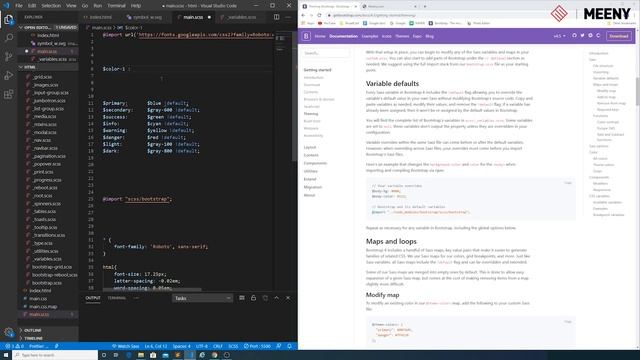Open the Themes link in Bootstrap navbar
The height and width of the screenshot is (360, 640).
402,36
